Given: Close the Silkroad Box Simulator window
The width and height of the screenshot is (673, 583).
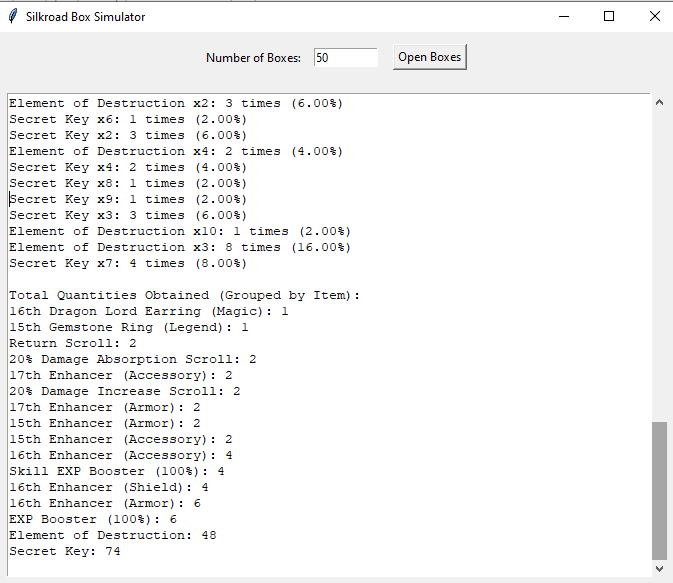Looking at the screenshot, I should click(654, 16).
